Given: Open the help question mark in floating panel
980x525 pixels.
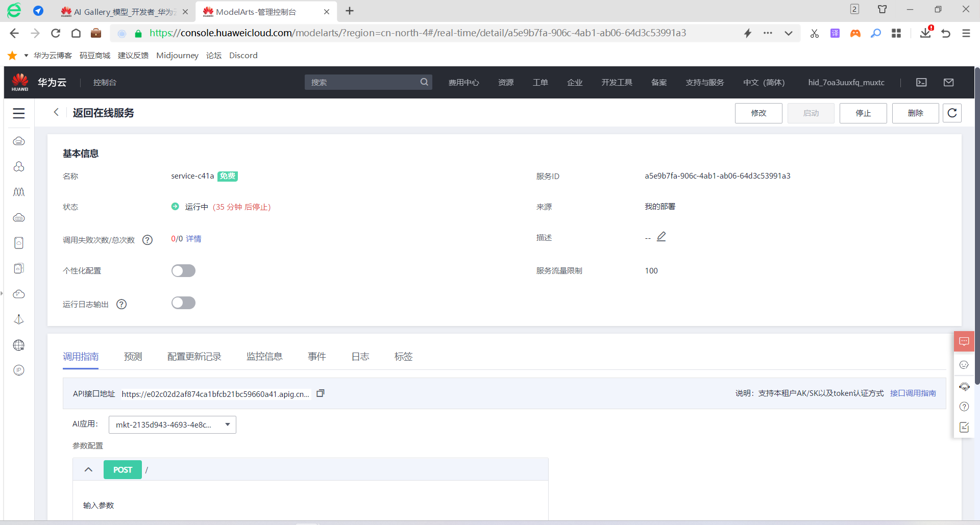Looking at the screenshot, I should coord(964,407).
